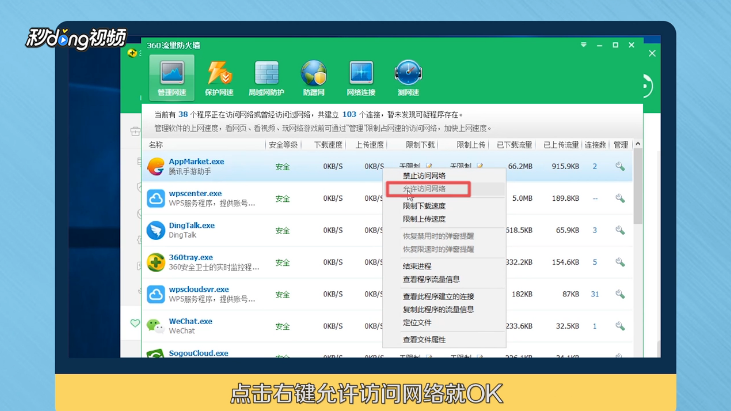Viewport: 731px width, 411px height.
Task: Sort by the 已下载流量 column header
Action: [514, 145]
